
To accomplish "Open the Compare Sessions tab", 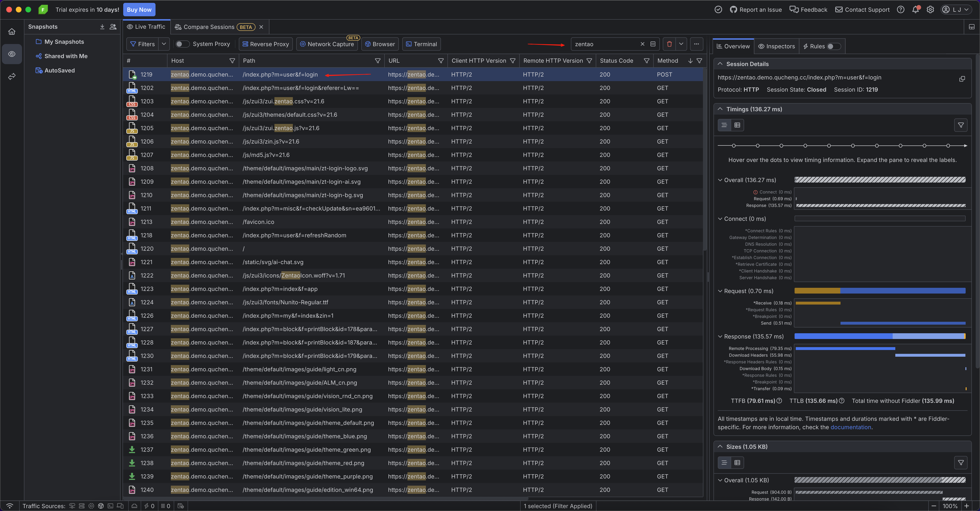I will click(x=208, y=27).
